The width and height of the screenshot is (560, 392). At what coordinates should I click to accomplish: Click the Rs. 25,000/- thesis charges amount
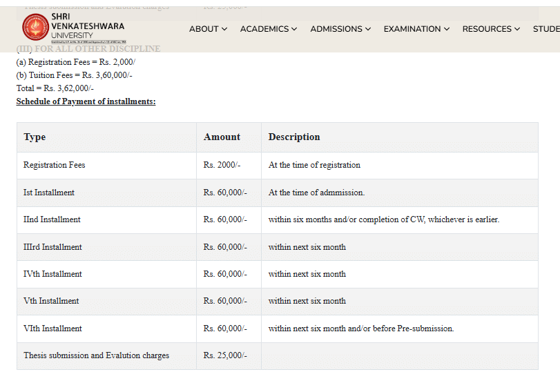pyautogui.click(x=225, y=355)
